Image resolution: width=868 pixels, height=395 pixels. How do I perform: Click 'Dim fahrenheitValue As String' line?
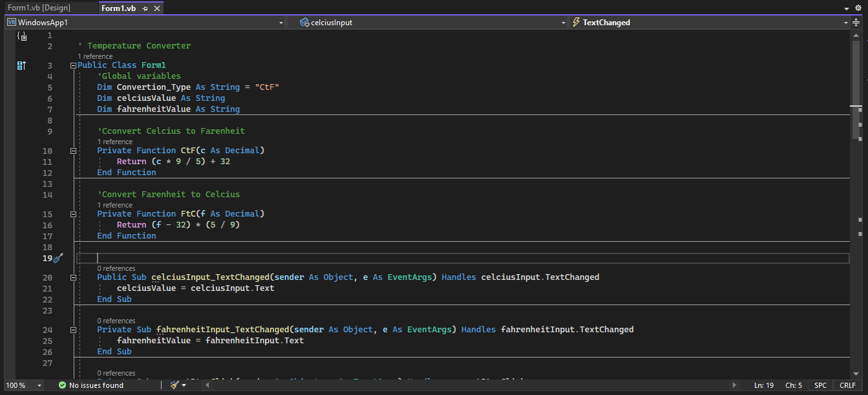pos(169,109)
